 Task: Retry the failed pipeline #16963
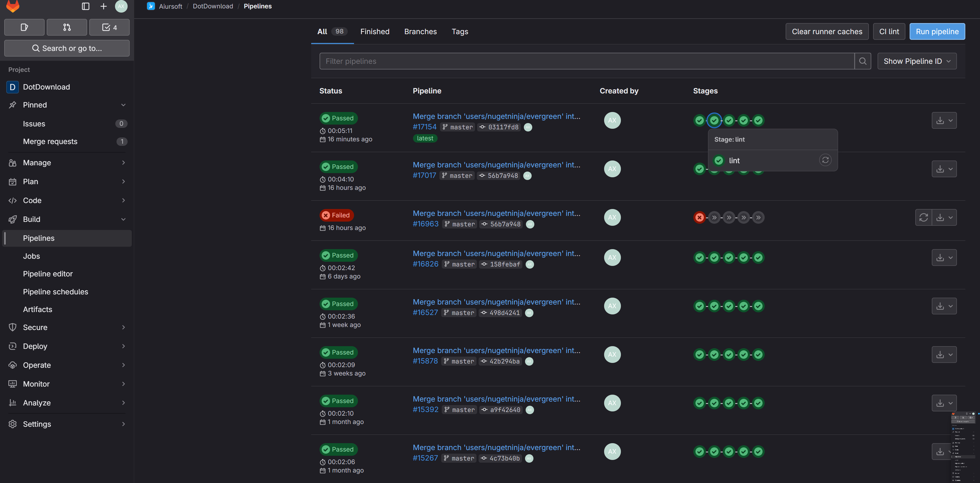pos(923,217)
